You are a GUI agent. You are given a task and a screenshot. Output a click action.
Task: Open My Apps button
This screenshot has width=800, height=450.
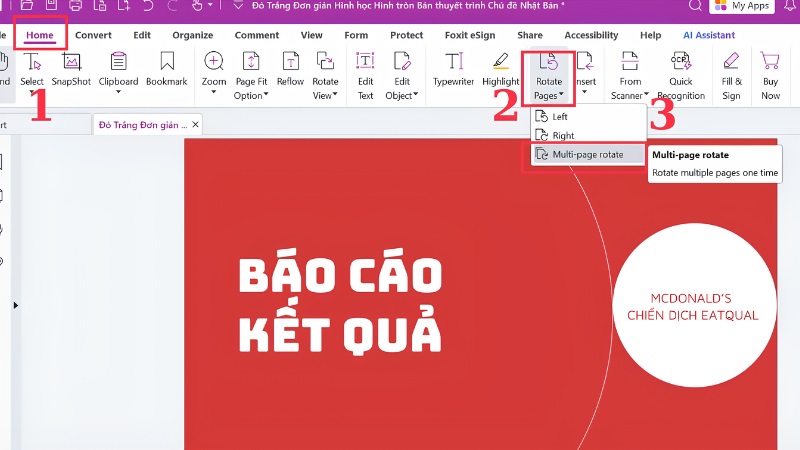pyautogui.click(x=742, y=6)
